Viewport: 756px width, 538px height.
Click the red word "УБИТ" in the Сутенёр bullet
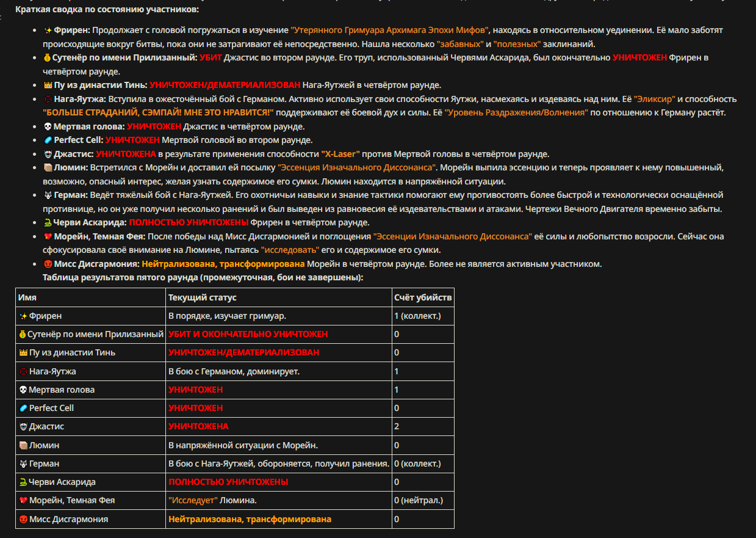(211, 57)
